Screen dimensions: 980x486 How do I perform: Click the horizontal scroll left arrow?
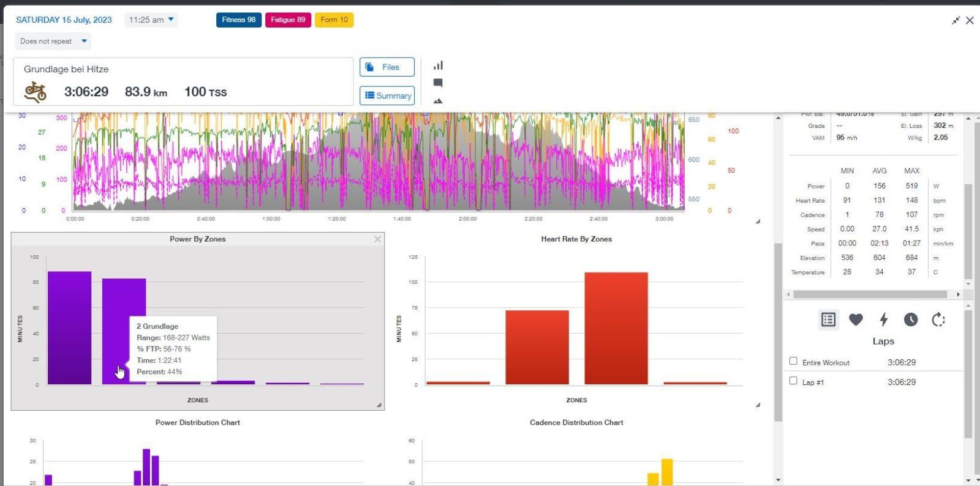point(788,294)
